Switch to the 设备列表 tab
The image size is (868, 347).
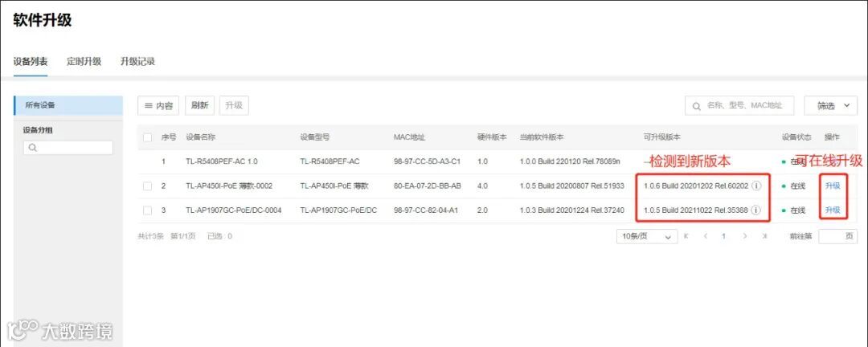point(31,61)
